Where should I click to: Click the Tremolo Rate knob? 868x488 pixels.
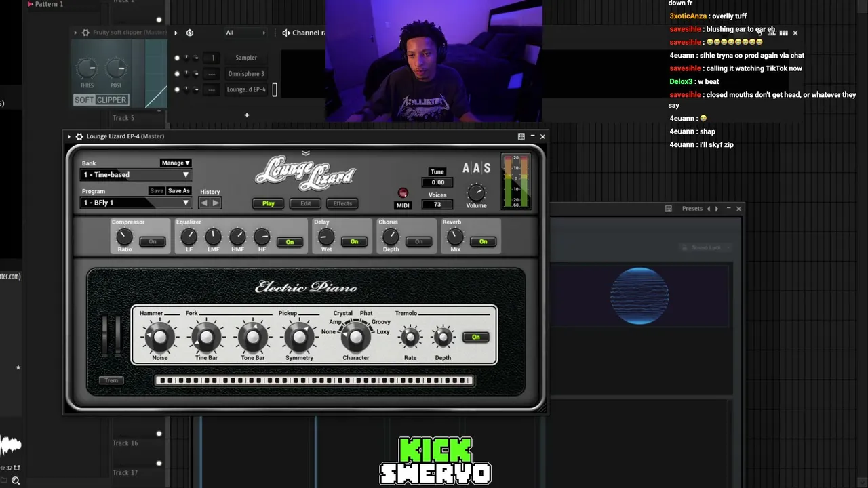pos(410,337)
